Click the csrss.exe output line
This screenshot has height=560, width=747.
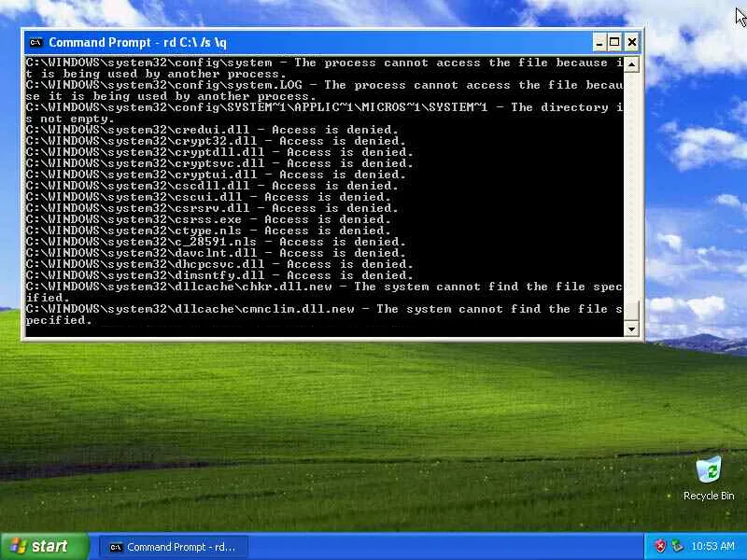point(208,219)
